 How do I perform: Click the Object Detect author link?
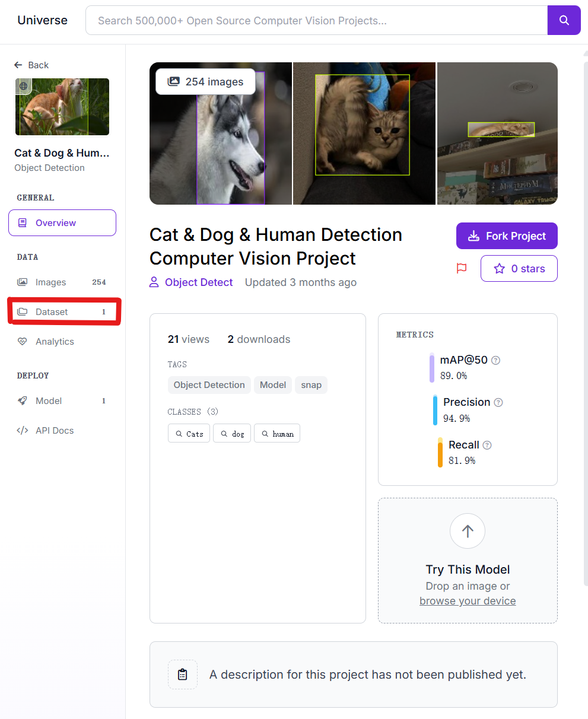click(199, 282)
